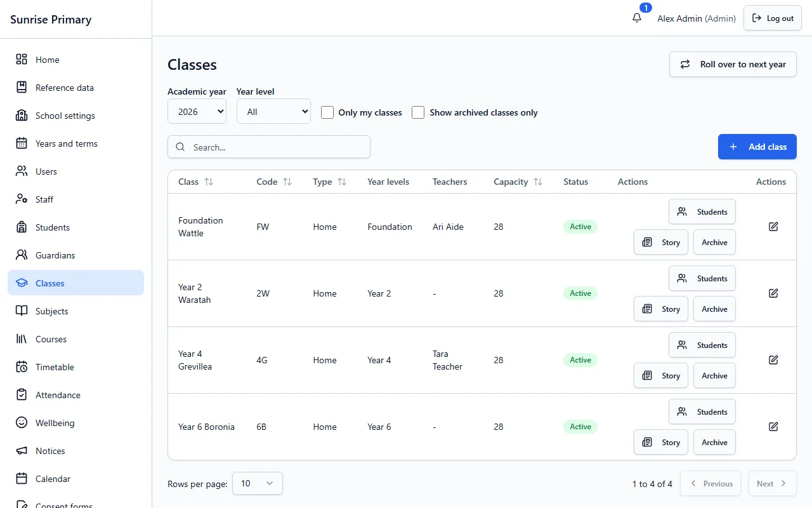The width and height of the screenshot is (812, 508).
Task: Navigate to Students section
Action: pos(76,227)
